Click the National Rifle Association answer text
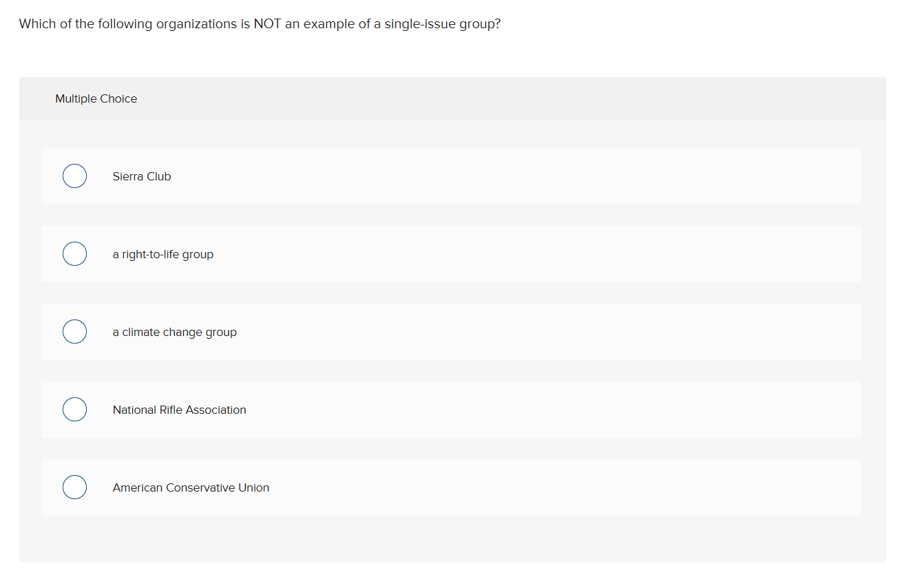 [179, 410]
